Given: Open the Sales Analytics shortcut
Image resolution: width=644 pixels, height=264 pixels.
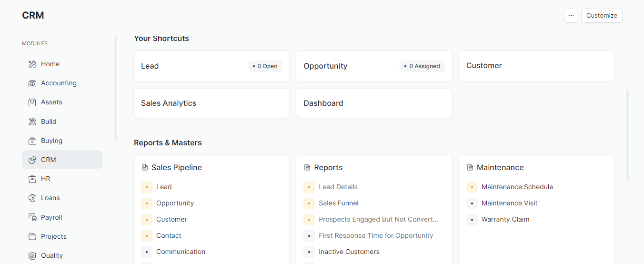Looking at the screenshot, I should (x=211, y=103).
